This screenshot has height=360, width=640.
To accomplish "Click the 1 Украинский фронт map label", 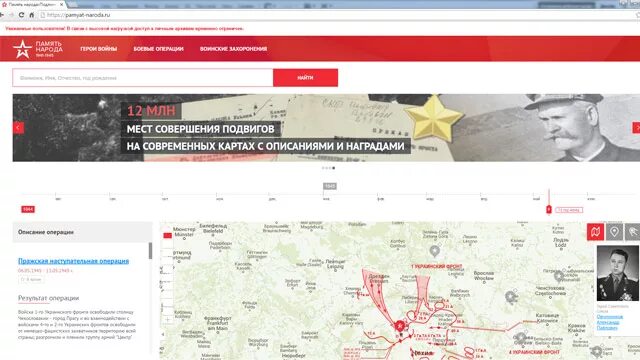I will tap(437, 267).
